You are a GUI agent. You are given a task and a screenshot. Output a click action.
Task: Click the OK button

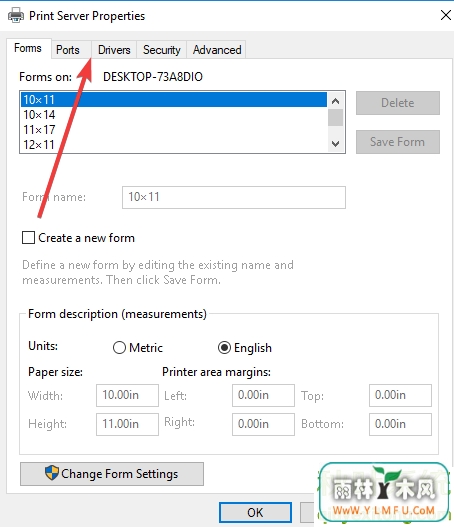(x=255, y=513)
